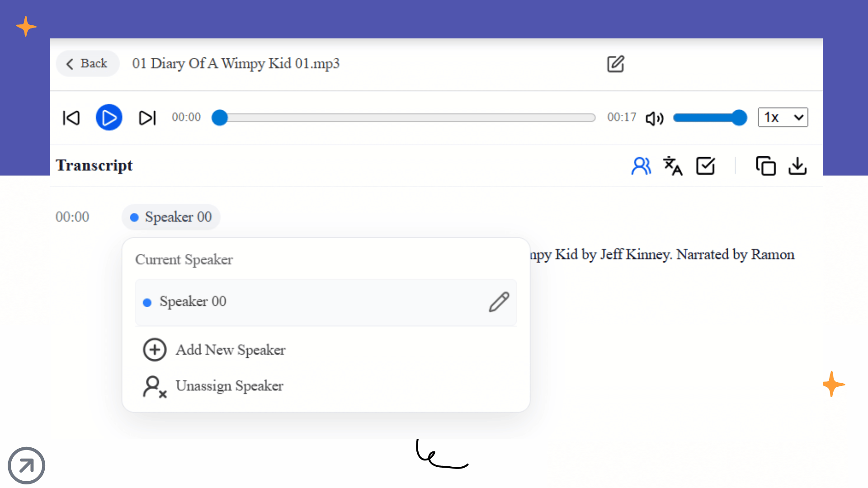Open the speakers icon in Transcript toolbar

pos(641,166)
